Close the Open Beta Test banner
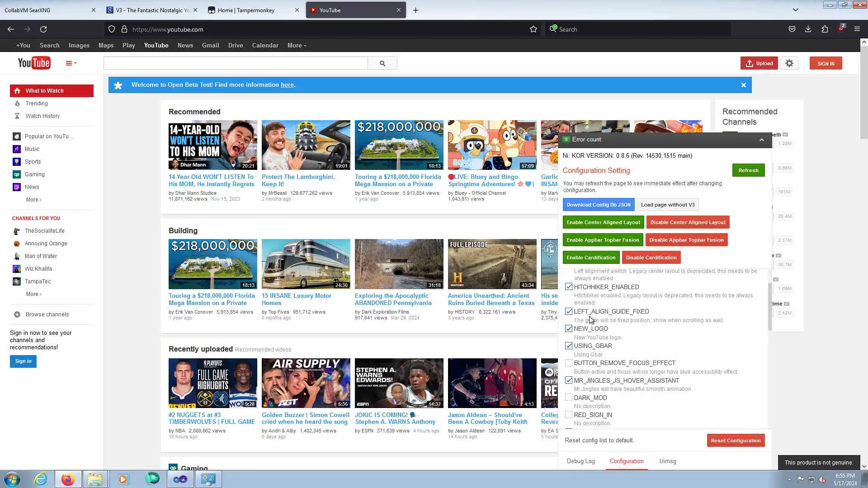 tap(744, 85)
